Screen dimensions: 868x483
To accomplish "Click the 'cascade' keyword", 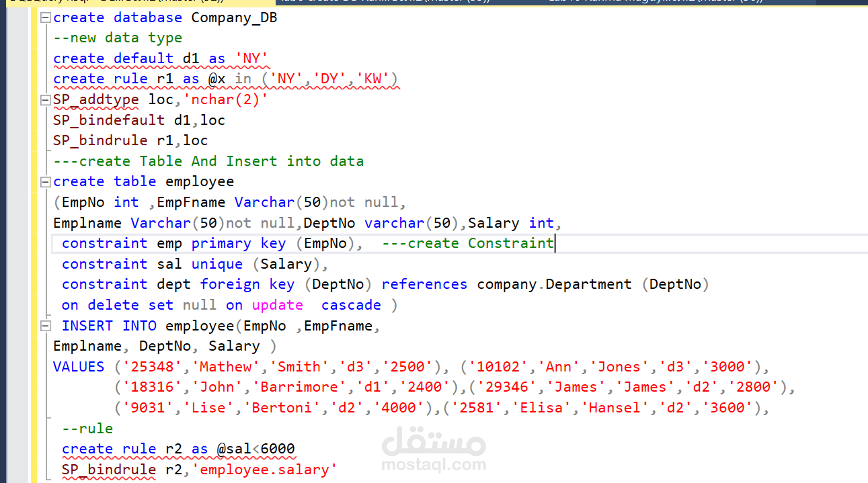I will tap(351, 305).
